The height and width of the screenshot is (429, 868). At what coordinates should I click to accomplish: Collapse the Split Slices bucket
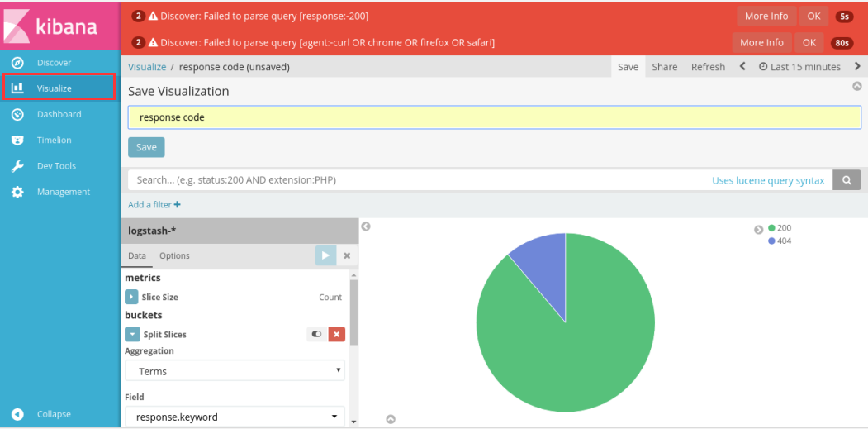pyautogui.click(x=131, y=335)
